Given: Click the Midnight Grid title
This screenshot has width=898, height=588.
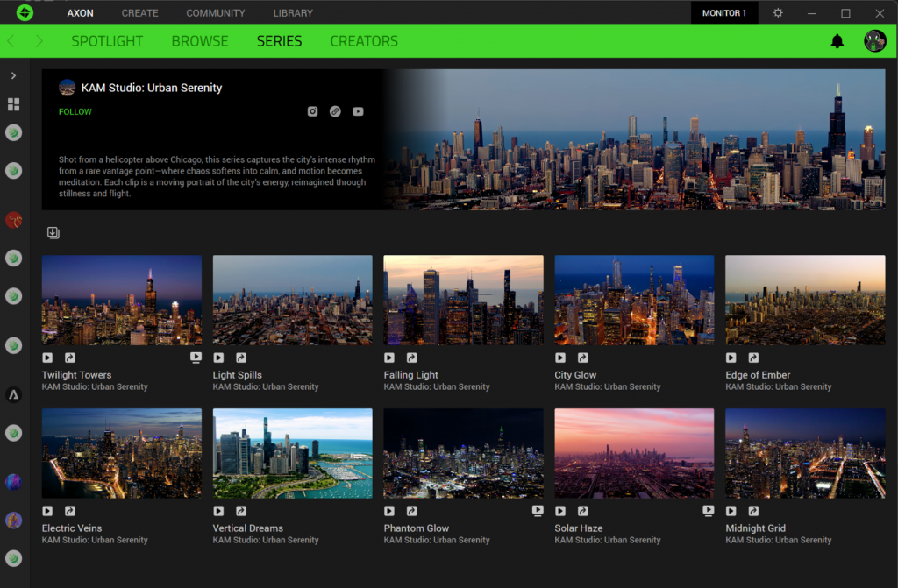Looking at the screenshot, I should pyautogui.click(x=755, y=528).
